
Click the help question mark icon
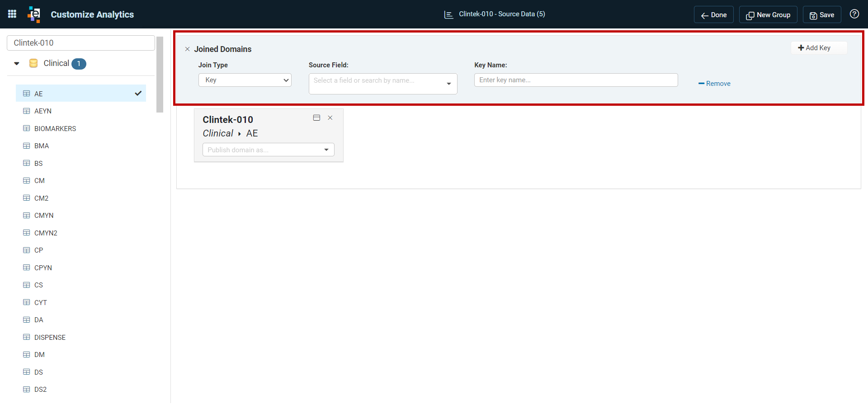point(854,14)
